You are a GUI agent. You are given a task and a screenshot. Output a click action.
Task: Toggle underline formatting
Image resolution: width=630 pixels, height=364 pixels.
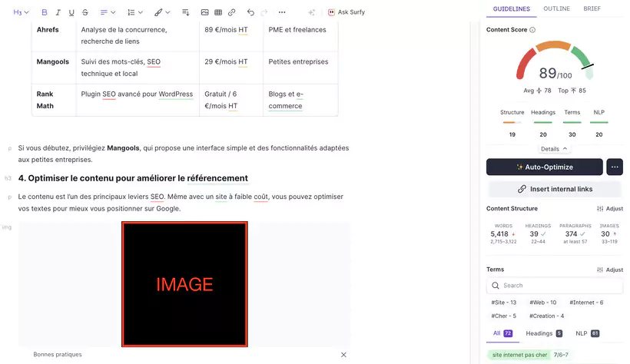[71, 12]
